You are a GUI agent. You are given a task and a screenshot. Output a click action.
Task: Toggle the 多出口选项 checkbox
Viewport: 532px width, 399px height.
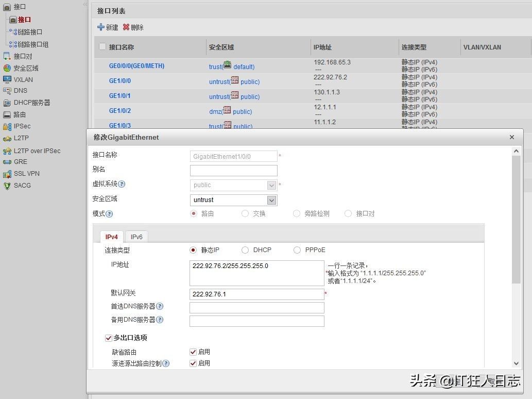click(109, 338)
